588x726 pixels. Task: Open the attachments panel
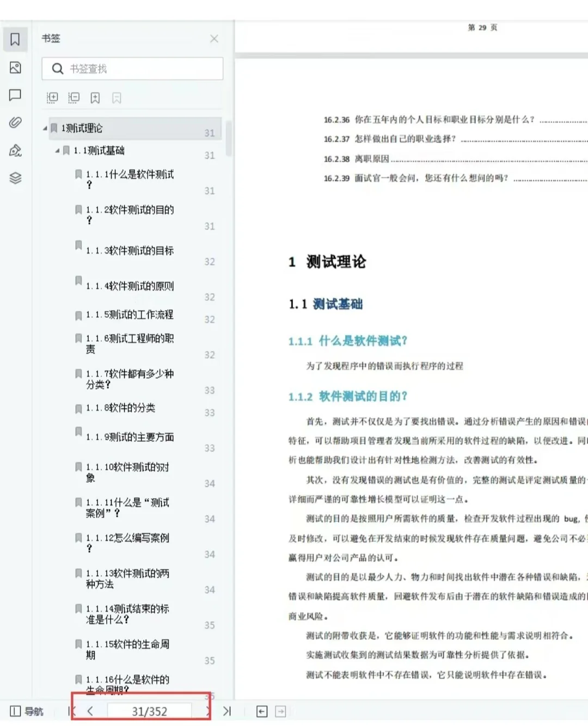pos(15,122)
